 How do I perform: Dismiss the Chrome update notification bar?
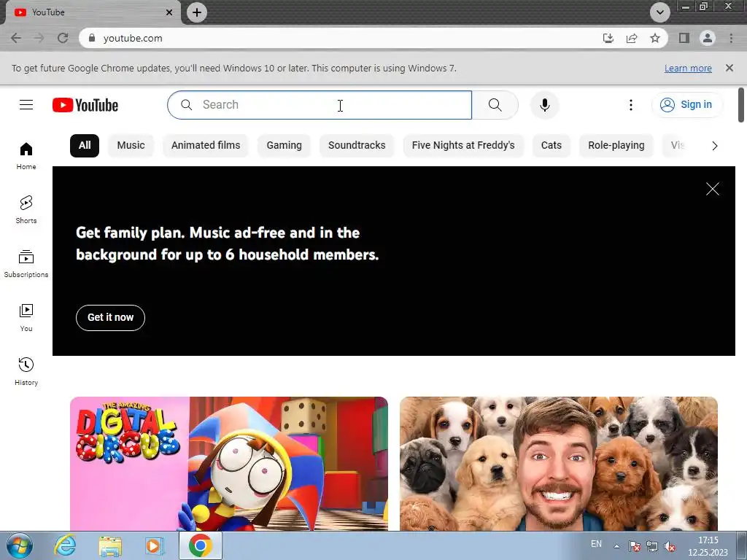(x=729, y=68)
